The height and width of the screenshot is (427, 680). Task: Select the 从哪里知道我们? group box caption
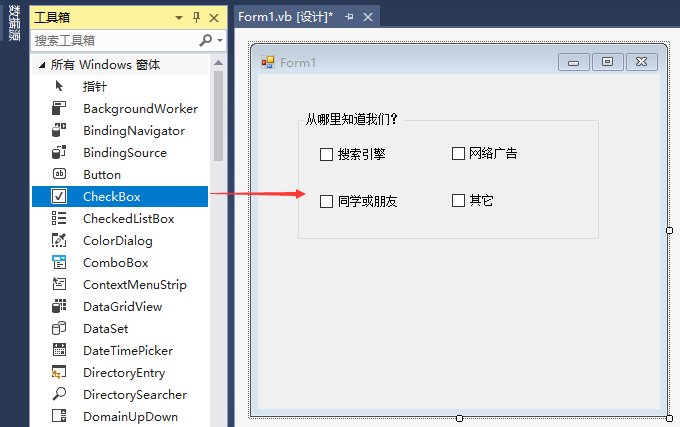pyautogui.click(x=351, y=119)
